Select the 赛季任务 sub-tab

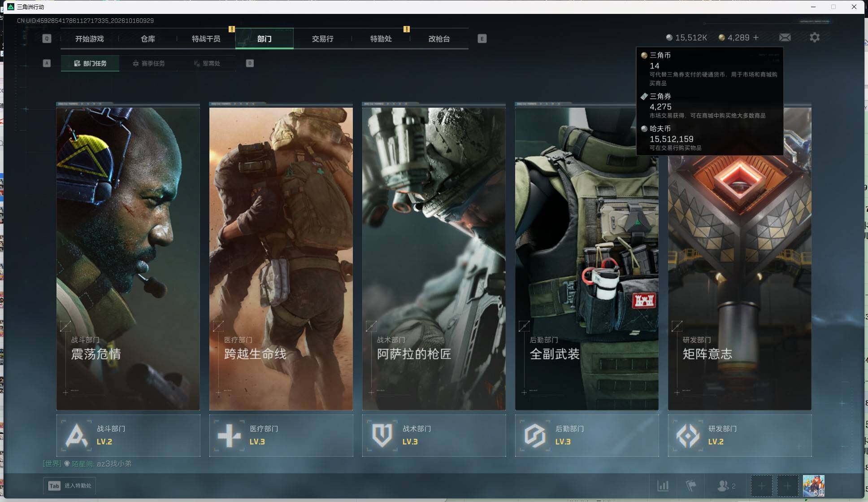(149, 63)
